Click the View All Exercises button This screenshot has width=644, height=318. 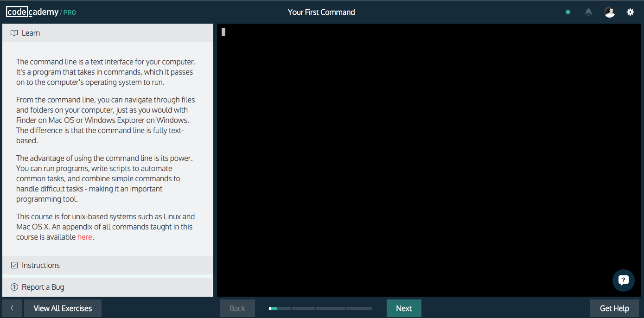coord(63,308)
